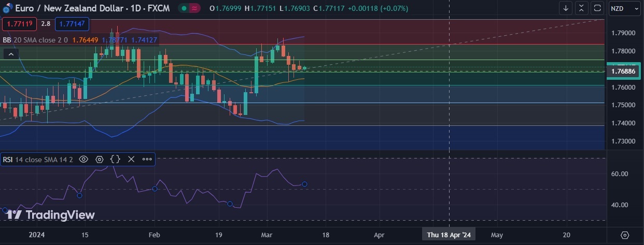Click the last RSI circle marker

click(x=304, y=184)
